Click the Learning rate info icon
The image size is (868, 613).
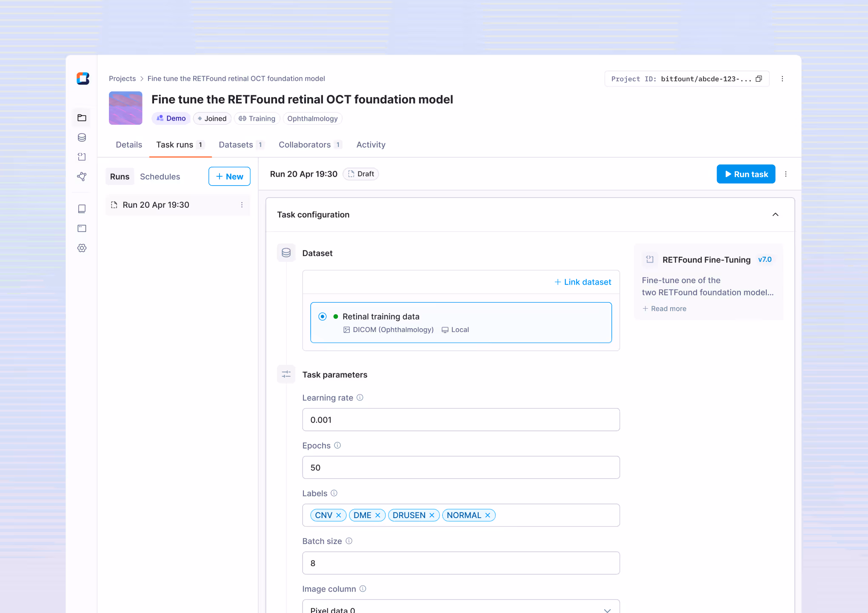360,398
